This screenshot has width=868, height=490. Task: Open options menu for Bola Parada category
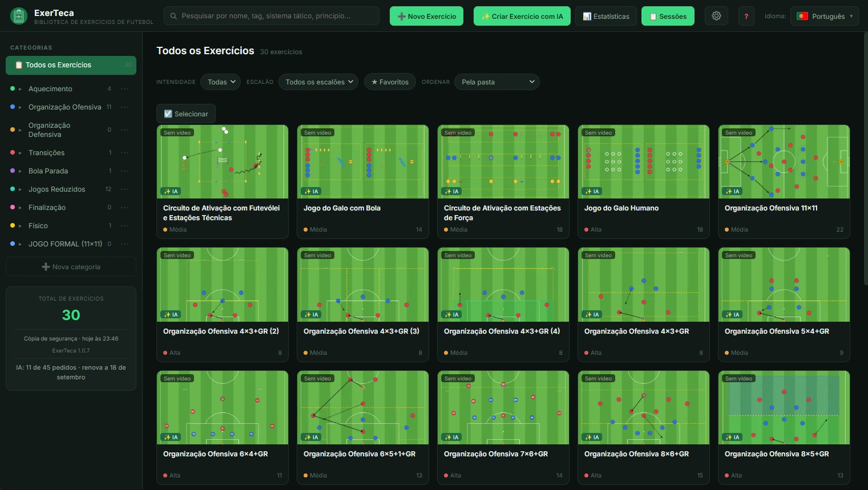125,171
